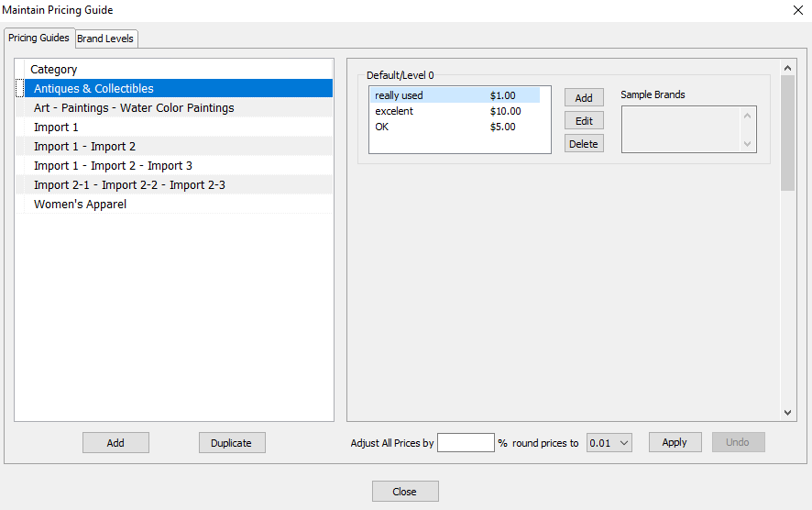The width and height of the screenshot is (812, 510).
Task: Duplicate the selected category pricing guide
Action: coord(232,443)
